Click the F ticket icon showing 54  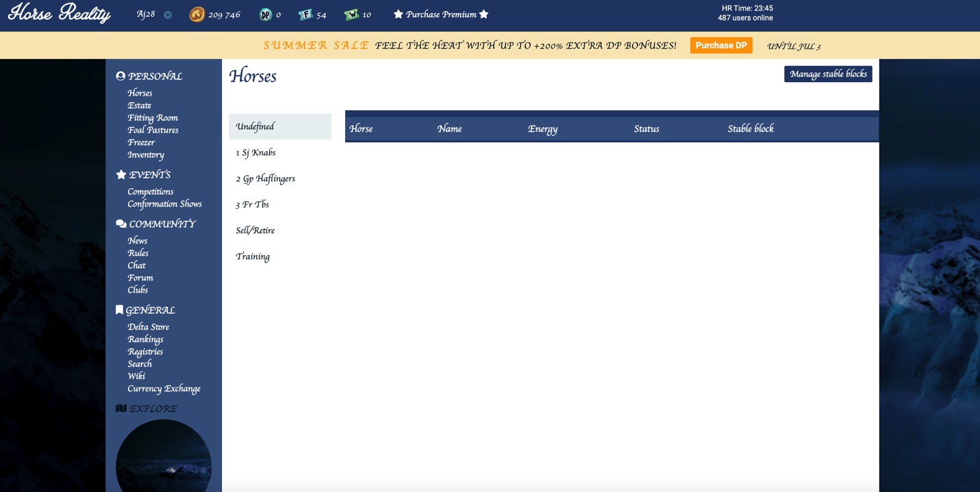point(305,14)
